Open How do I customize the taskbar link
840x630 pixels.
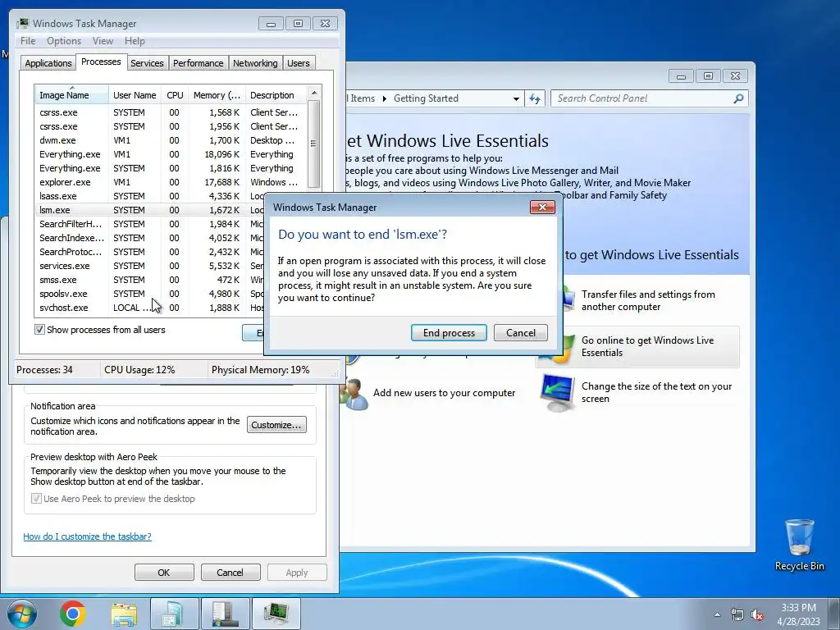87,536
